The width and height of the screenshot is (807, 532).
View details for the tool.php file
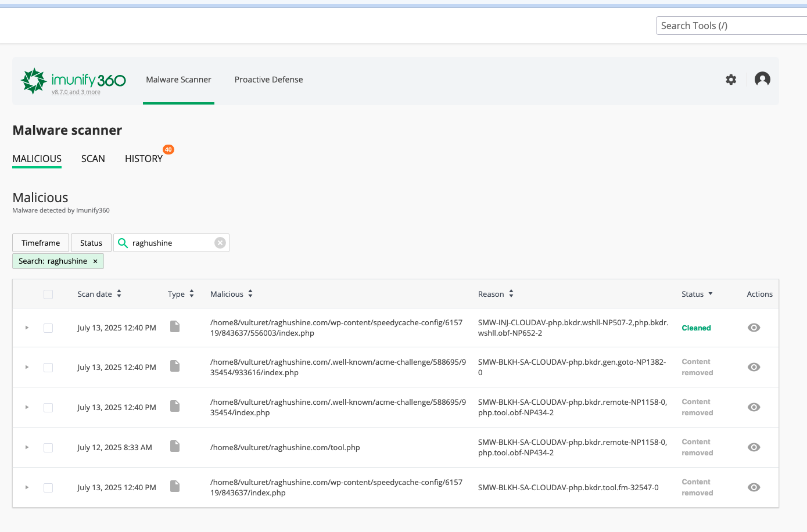754,447
